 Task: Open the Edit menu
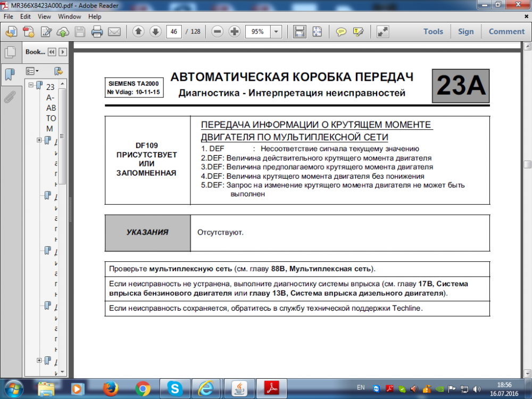[x=25, y=16]
